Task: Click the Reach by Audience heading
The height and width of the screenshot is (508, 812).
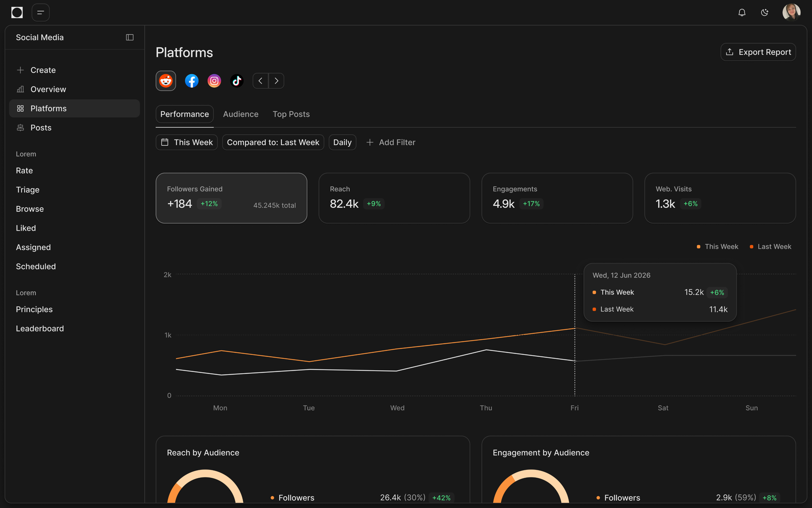Action: click(203, 453)
